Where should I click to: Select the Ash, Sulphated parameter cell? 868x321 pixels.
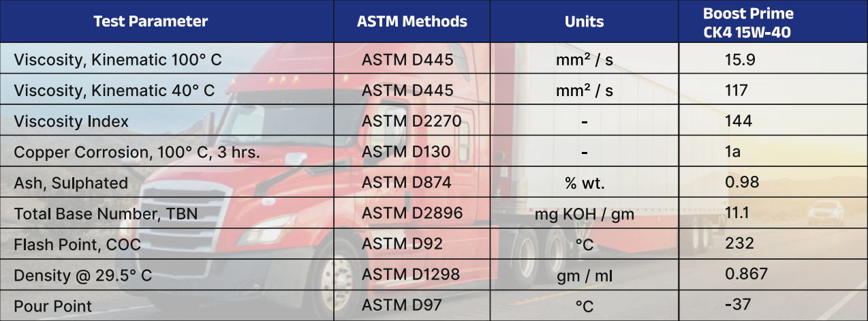(x=71, y=183)
